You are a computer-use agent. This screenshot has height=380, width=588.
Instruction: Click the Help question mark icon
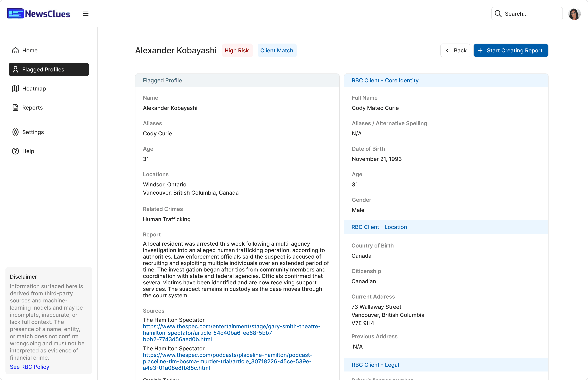(x=15, y=151)
